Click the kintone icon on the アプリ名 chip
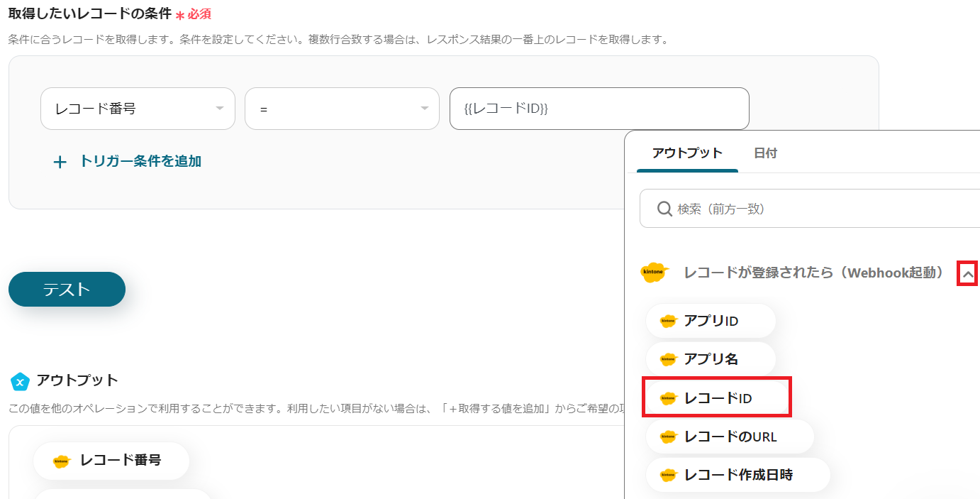This screenshot has width=980, height=499. tap(669, 359)
